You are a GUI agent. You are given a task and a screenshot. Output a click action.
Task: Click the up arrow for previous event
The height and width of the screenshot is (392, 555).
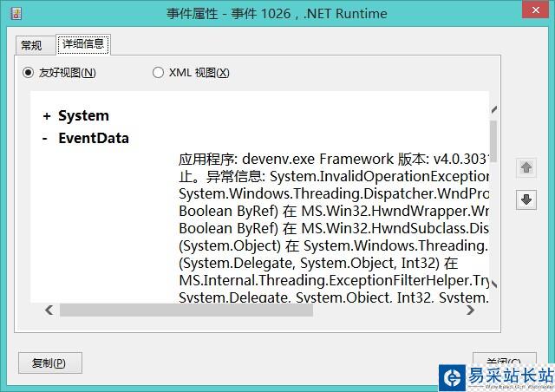(525, 167)
